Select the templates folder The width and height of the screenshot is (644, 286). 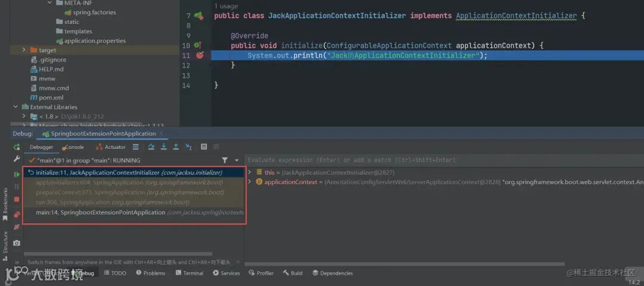click(x=74, y=31)
